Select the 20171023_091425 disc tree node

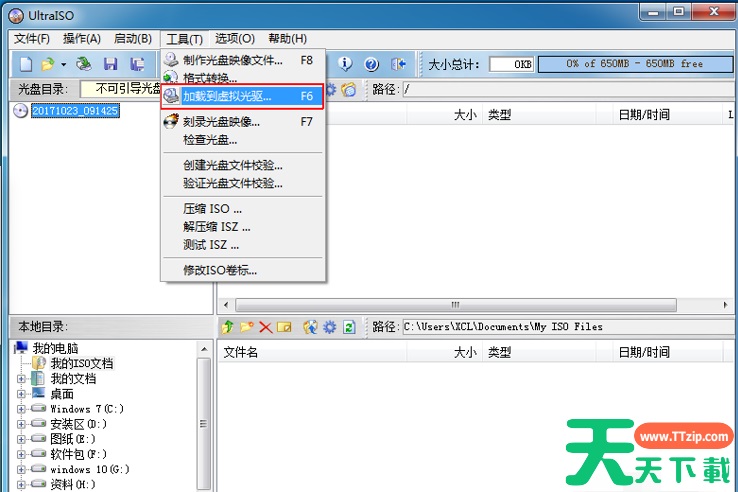click(x=75, y=111)
